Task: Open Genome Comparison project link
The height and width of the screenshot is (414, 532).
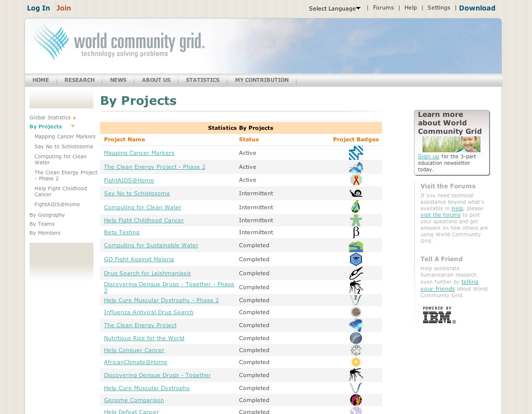Action: tap(133, 400)
